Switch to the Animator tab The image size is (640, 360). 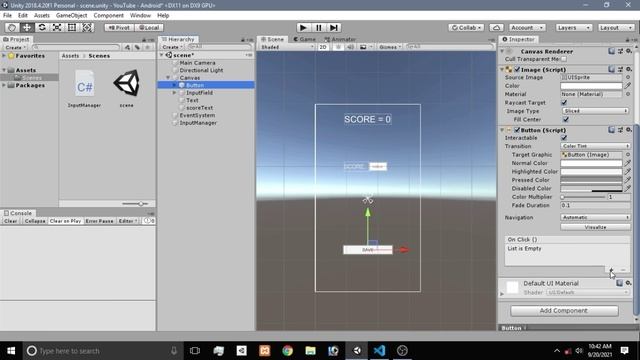(340, 39)
